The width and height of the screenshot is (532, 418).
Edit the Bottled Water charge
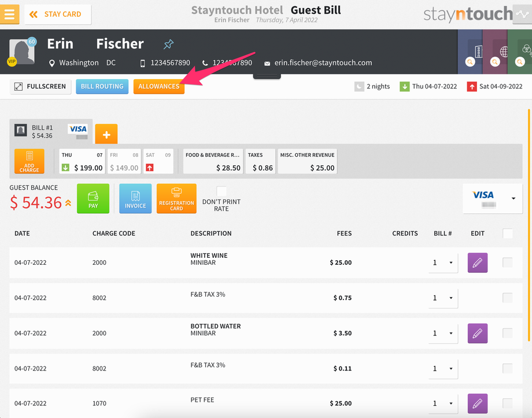[x=478, y=333]
